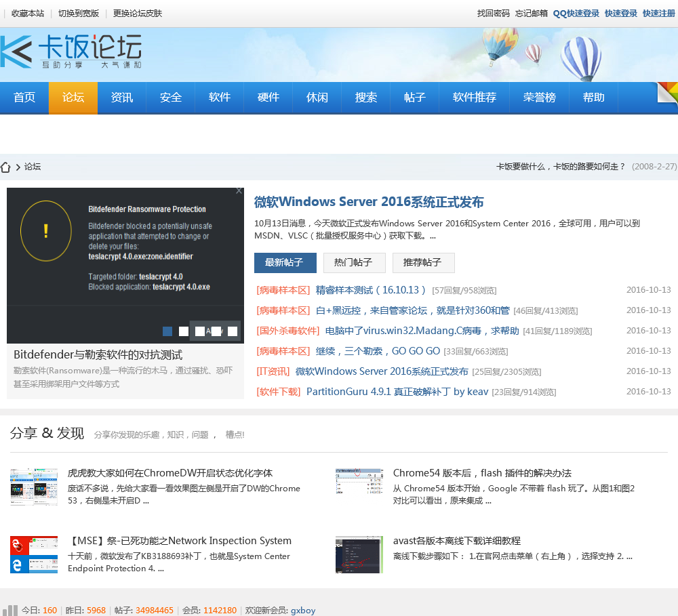The width and height of the screenshot is (678, 616).
Task: Select the last slideshow indicator square
Action: click(x=233, y=331)
